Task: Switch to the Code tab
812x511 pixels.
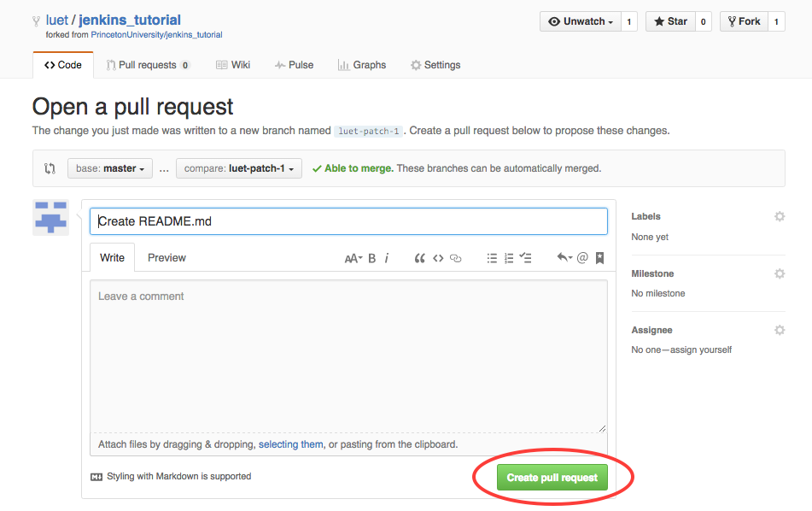Action: point(63,65)
